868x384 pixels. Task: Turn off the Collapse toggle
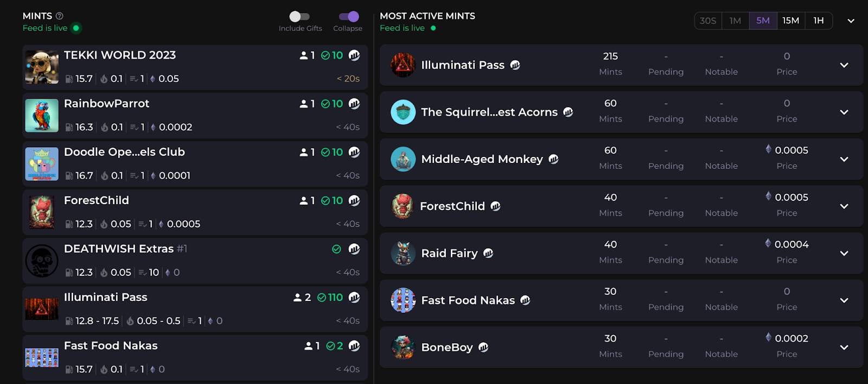click(x=349, y=16)
